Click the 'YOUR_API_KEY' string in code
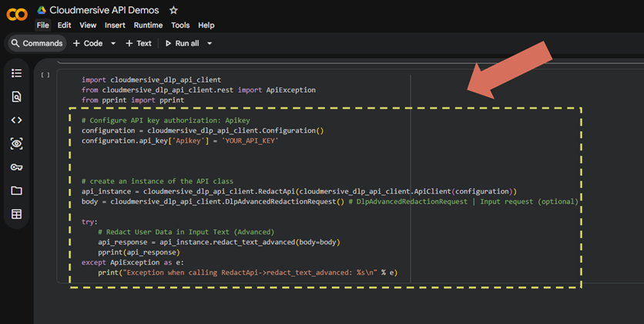 250,140
